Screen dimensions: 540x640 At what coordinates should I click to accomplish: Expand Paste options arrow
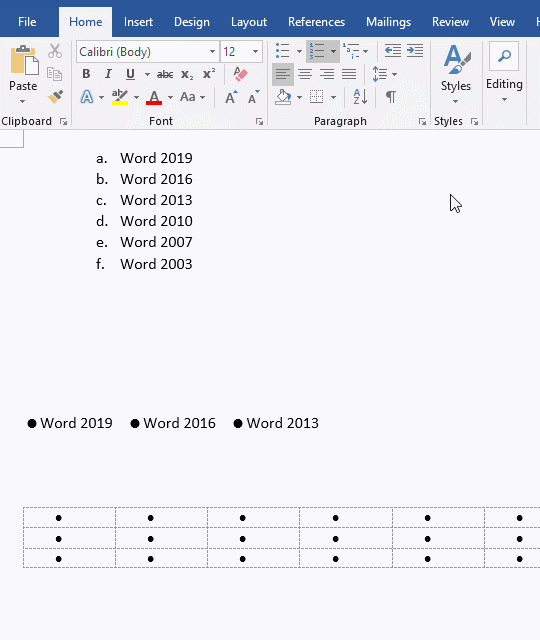click(22, 101)
